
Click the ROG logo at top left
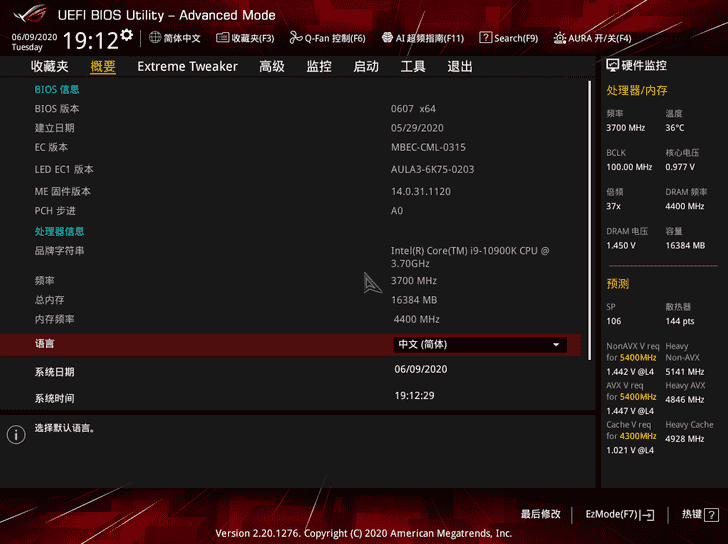(x=31, y=14)
